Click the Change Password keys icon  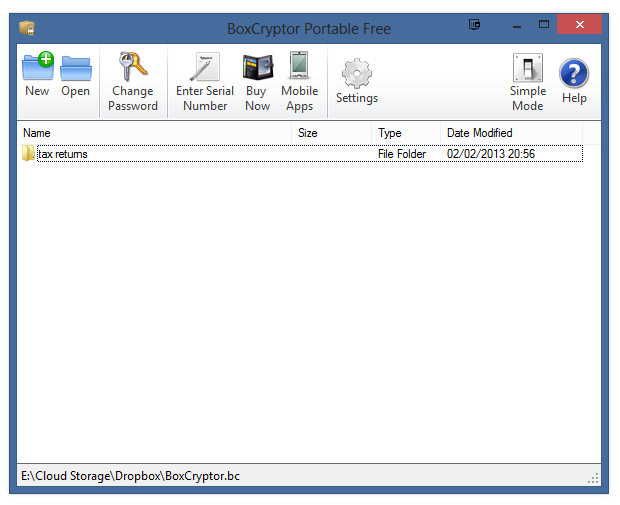click(x=132, y=68)
